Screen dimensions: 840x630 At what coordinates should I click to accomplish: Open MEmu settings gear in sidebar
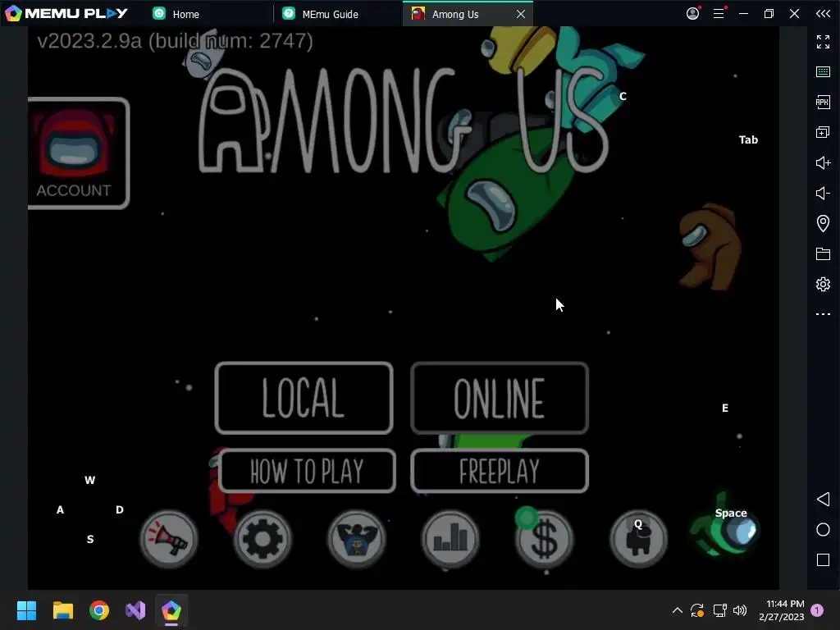click(823, 284)
